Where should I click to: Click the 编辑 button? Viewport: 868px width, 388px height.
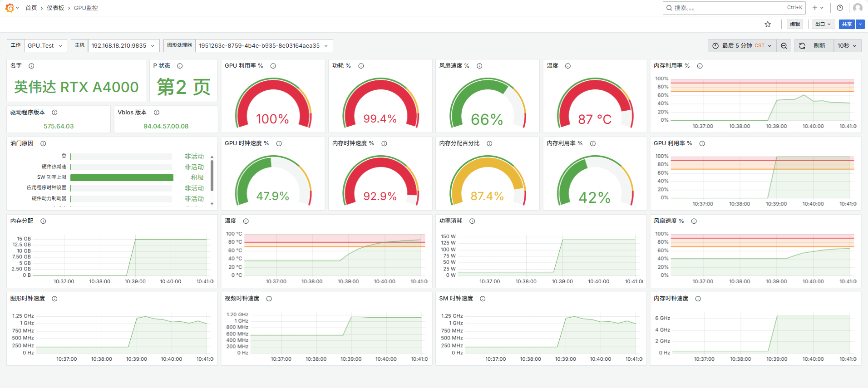click(794, 25)
